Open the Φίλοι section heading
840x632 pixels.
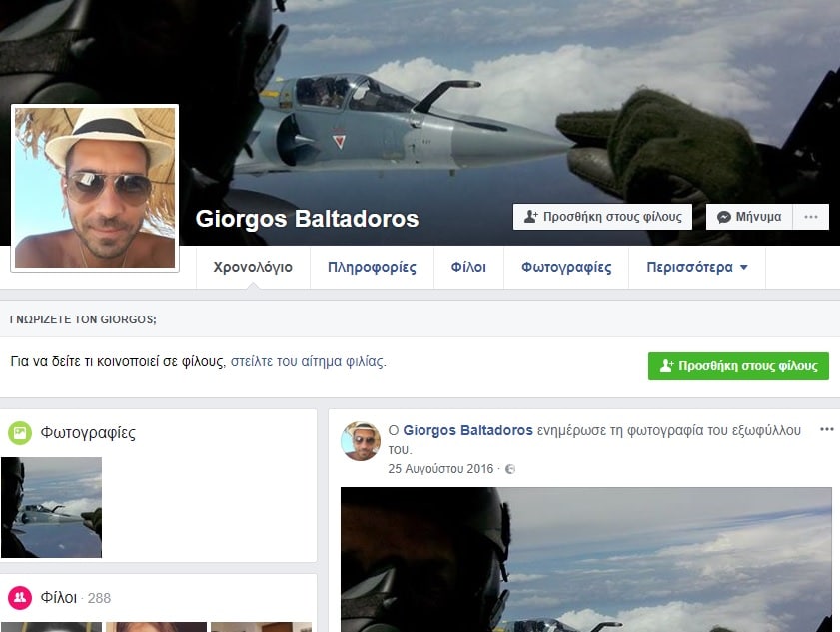pyautogui.click(x=58, y=598)
